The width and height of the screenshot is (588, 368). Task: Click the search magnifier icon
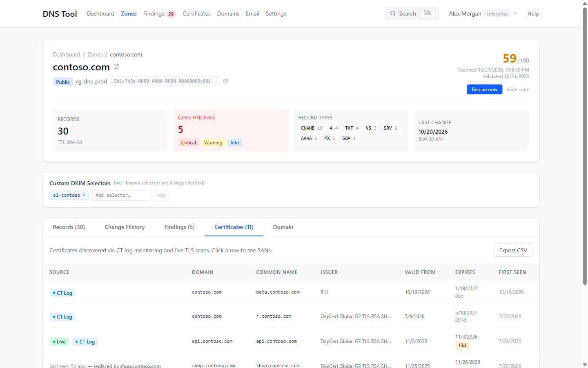click(393, 13)
